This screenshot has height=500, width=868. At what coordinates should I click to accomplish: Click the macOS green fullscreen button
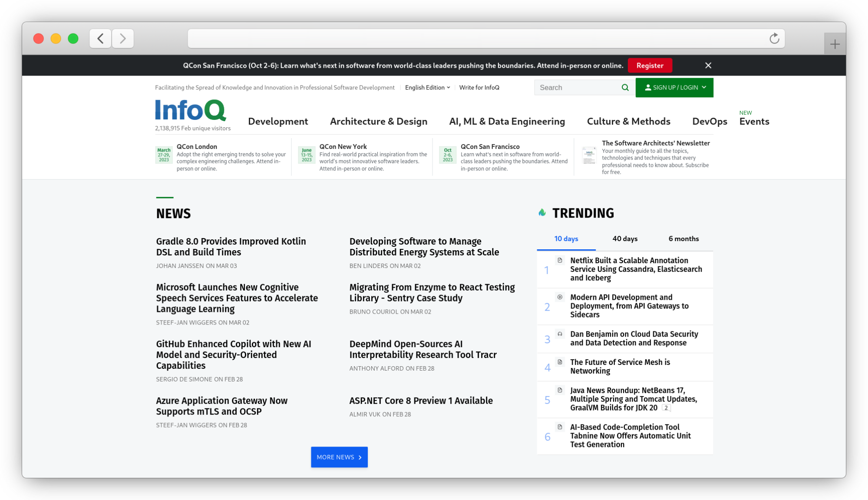tap(73, 39)
